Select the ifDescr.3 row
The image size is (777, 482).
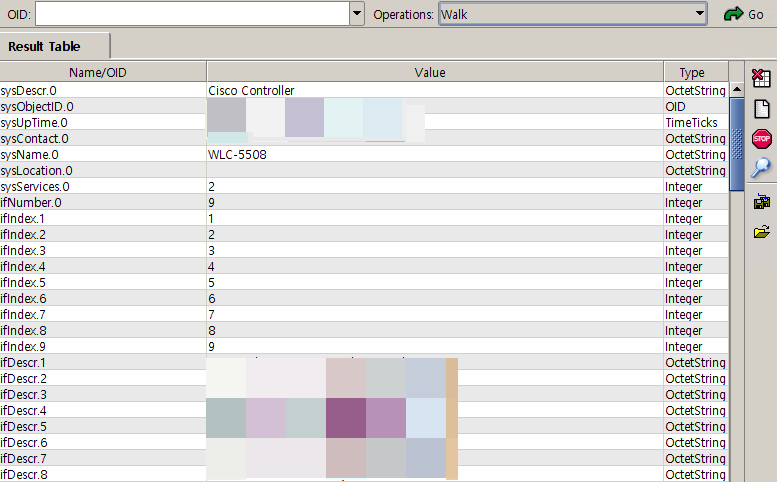(364, 394)
